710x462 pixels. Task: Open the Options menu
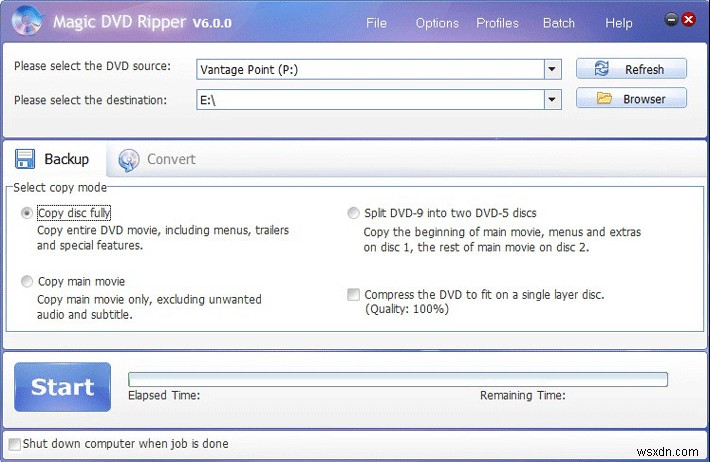[437, 23]
